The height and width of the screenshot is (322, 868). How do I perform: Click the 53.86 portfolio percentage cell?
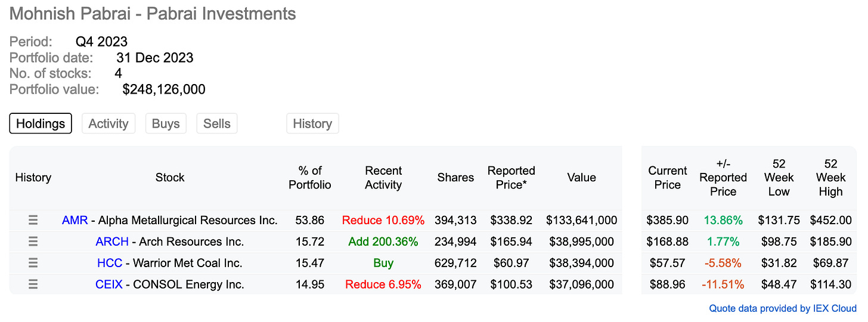pyautogui.click(x=310, y=221)
